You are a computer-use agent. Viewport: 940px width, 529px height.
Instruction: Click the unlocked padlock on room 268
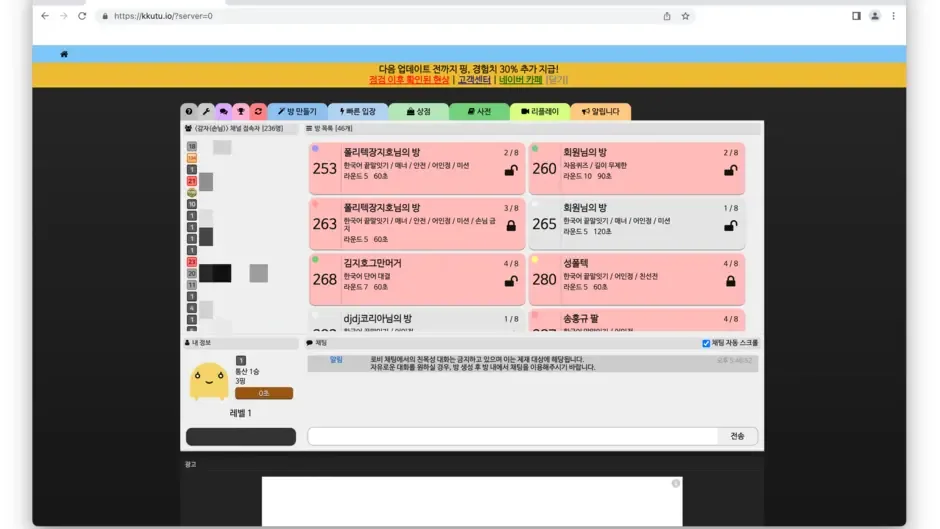point(511,281)
